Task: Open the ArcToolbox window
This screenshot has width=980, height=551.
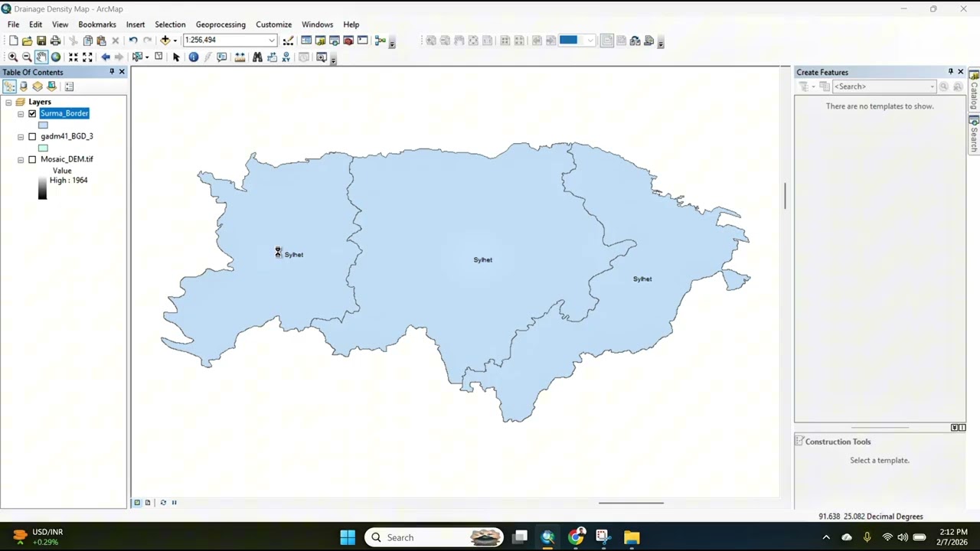Action: [x=348, y=40]
